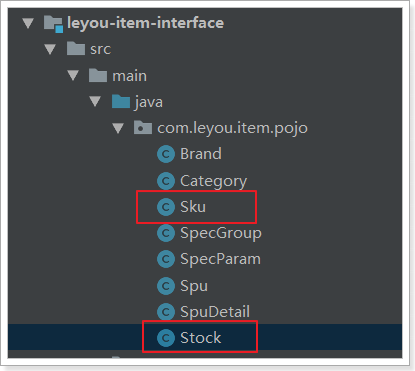This screenshot has width=415, height=371.
Task: Select the SpecGroup class name
Action: click(x=221, y=233)
